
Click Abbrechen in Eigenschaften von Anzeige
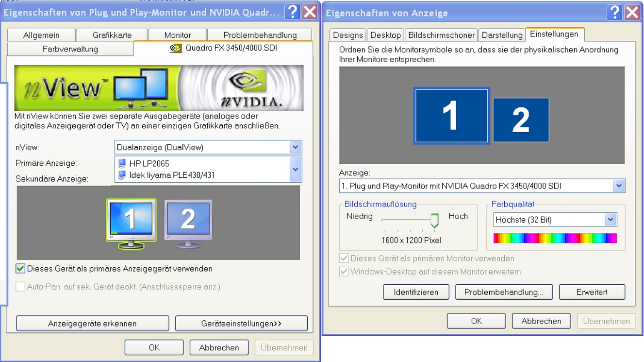click(x=541, y=321)
